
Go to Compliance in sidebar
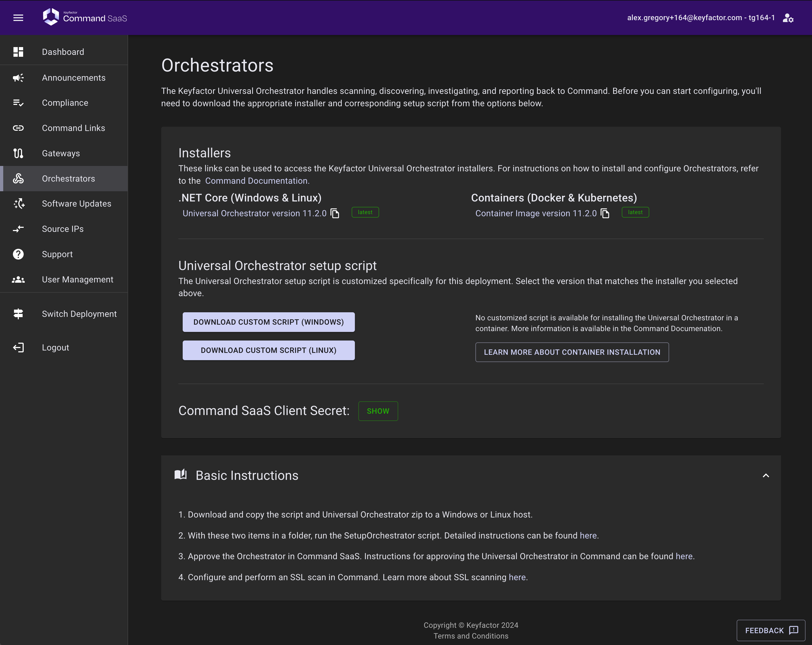[x=65, y=103]
